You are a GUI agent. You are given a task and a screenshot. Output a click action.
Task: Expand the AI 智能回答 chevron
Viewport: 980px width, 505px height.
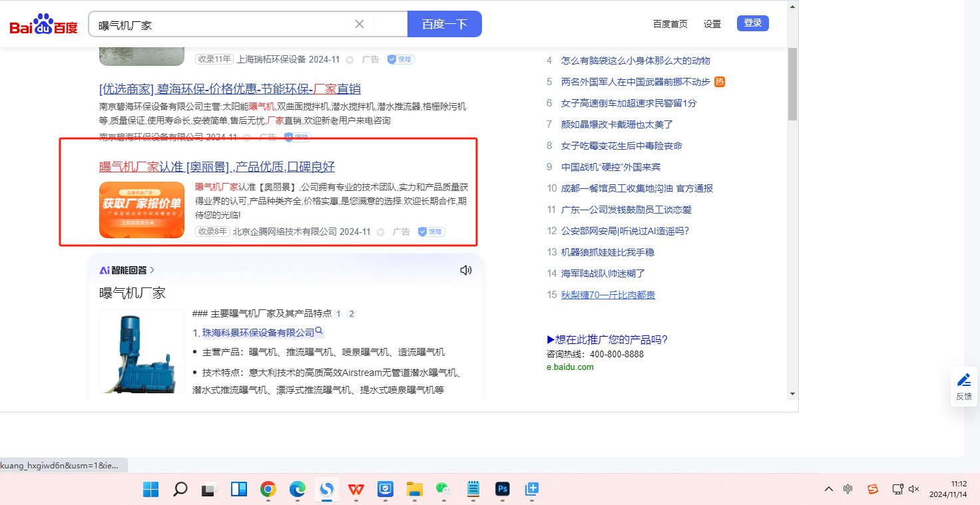152,270
